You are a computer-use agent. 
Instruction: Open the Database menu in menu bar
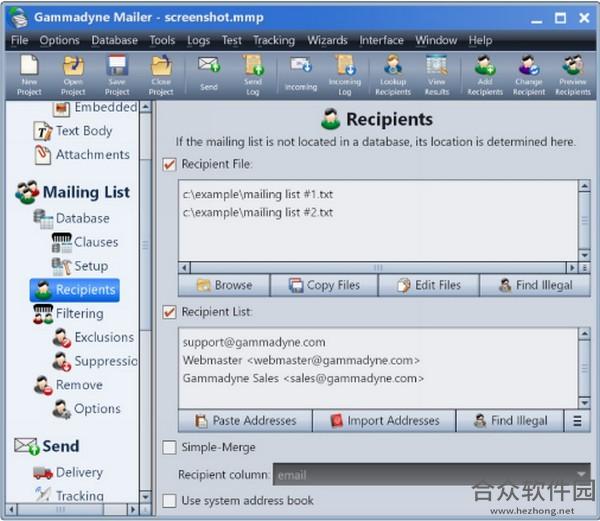tap(114, 40)
